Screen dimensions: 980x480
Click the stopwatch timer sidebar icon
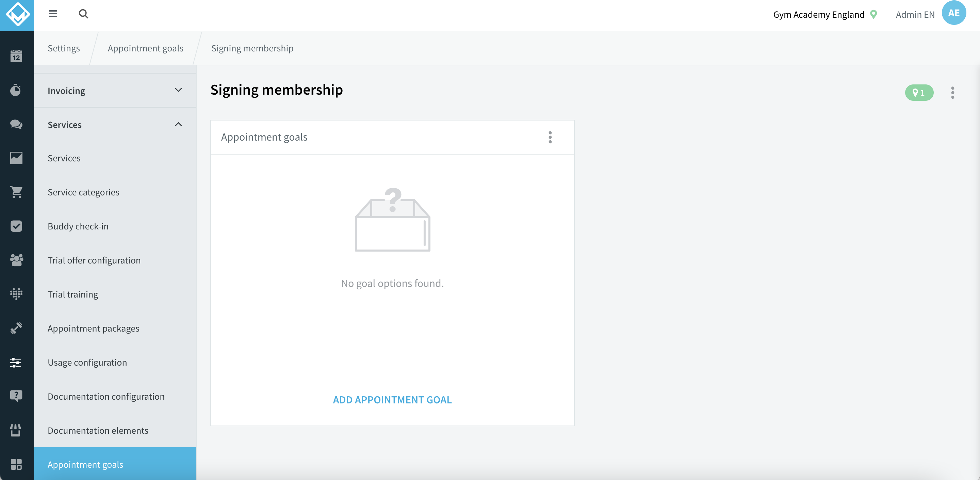[16, 90]
